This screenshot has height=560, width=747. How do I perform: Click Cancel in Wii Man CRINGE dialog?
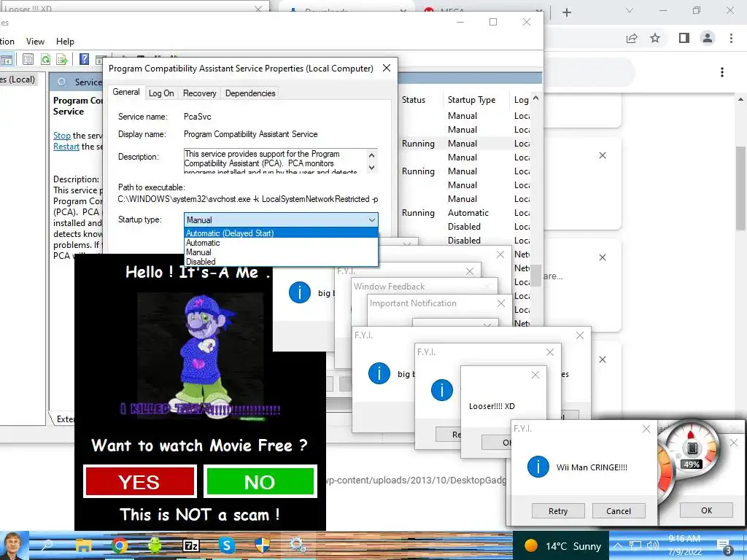[x=619, y=511]
